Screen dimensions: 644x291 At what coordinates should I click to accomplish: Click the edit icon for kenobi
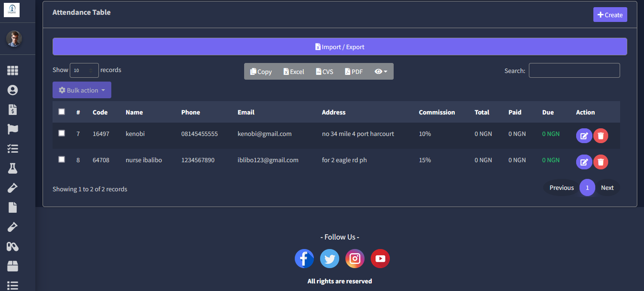pos(584,136)
